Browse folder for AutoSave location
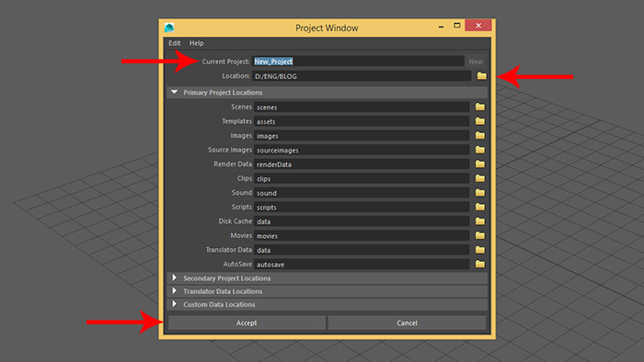Image resolution: width=644 pixels, height=362 pixels. coord(479,264)
